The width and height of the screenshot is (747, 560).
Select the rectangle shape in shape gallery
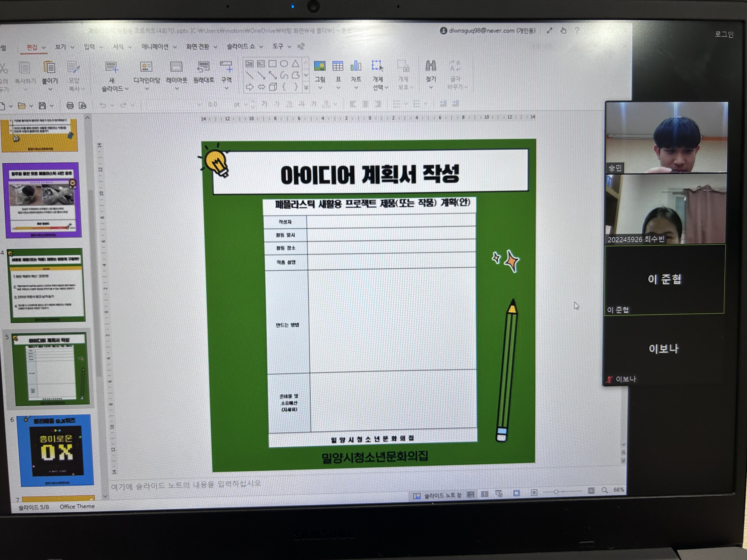tap(272, 64)
